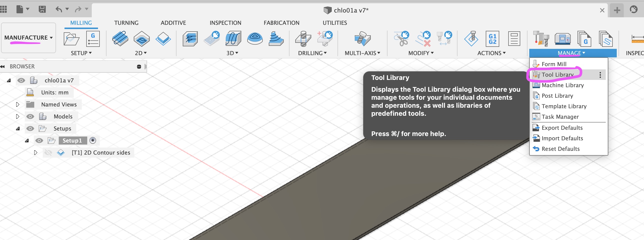Toggle visibility of Setup1

pyautogui.click(x=39, y=141)
